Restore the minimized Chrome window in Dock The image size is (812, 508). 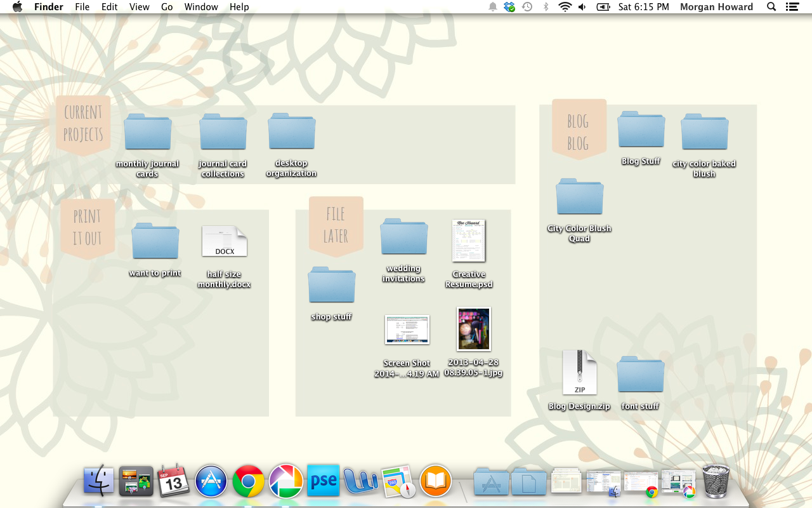click(641, 483)
